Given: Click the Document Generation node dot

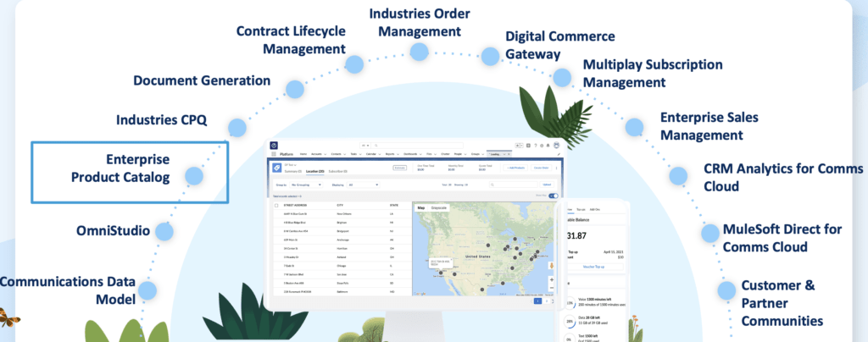Looking at the screenshot, I should (x=293, y=89).
